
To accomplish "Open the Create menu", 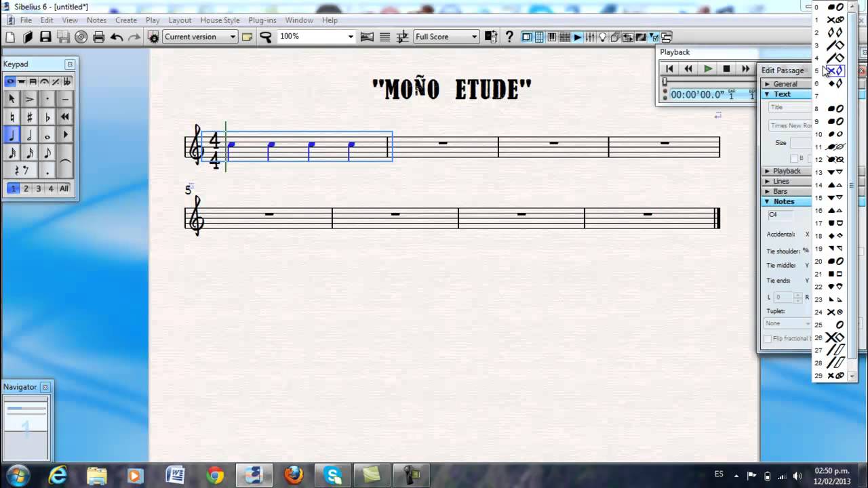I will tap(126, 20).
